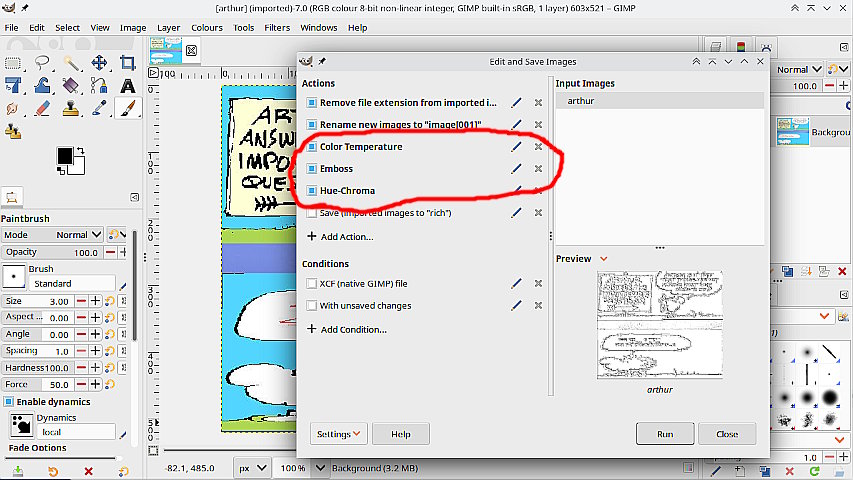Click the pin icon in Edit and Save Images title bar
The image size is (853, 480).
322,61
